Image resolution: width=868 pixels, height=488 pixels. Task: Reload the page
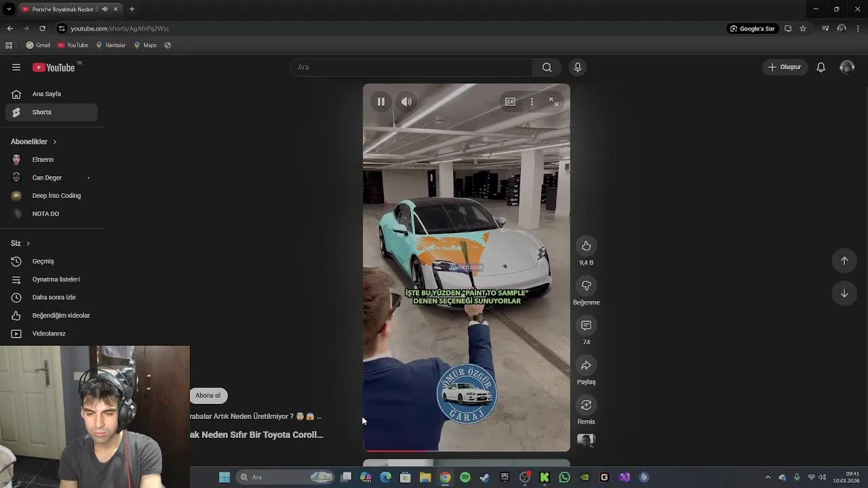pos(42,28)
